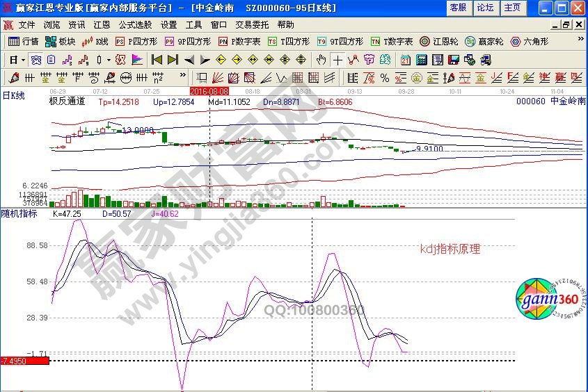588x392 pixels.
Task: Toggle the crosshair cursor tool
Action: click(338, 59)
